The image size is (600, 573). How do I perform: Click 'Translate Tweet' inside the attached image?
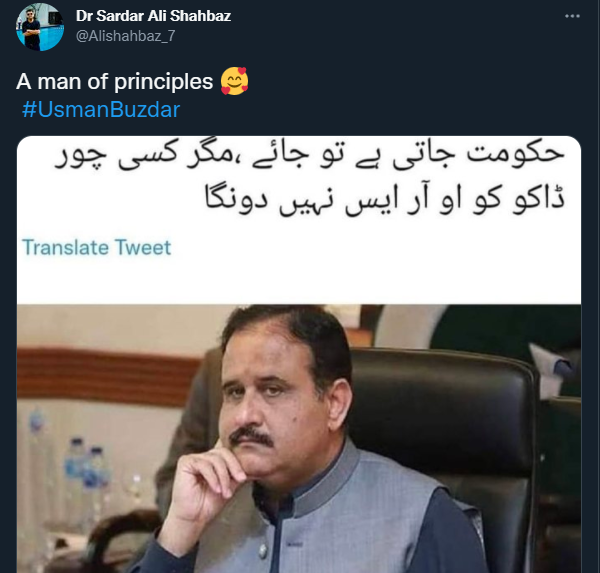tap(96, 247)
